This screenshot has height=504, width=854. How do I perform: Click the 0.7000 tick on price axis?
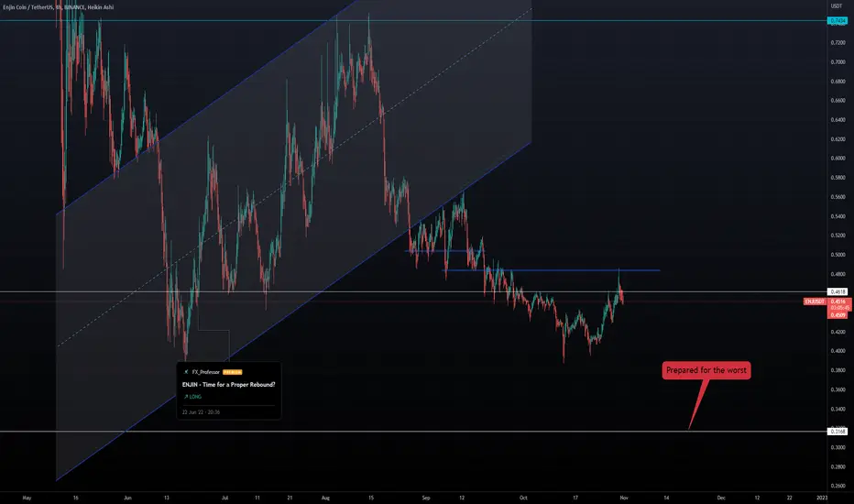(x=838, y=62)
